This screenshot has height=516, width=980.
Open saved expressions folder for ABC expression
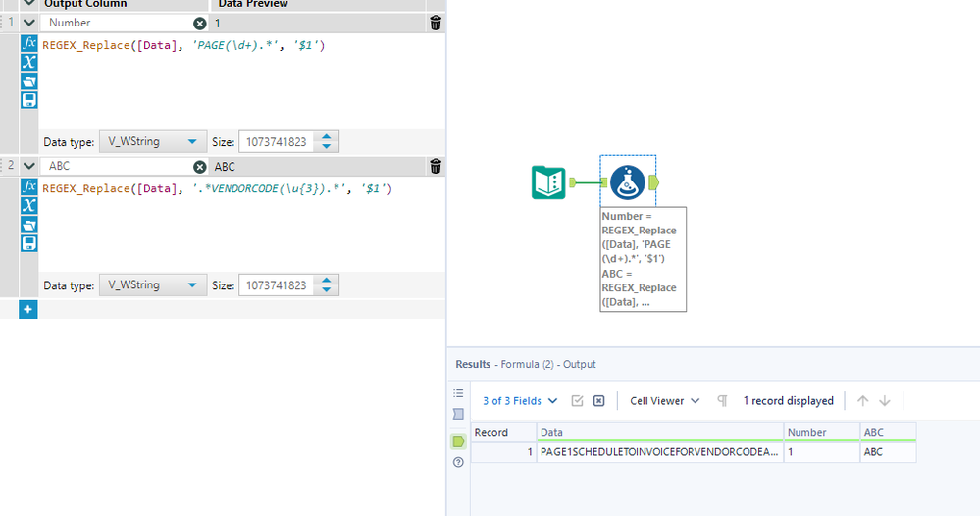[x=29, y=225]
